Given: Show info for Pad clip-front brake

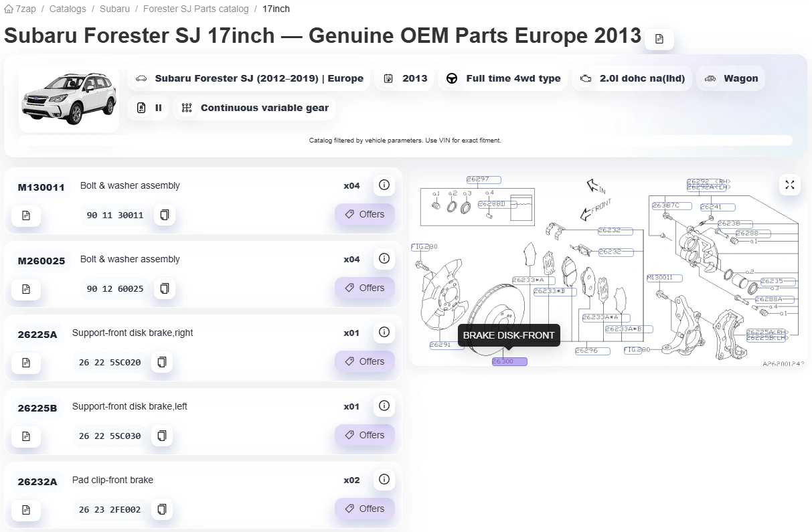Looking at the screenshot, I should tap(384, 479).
